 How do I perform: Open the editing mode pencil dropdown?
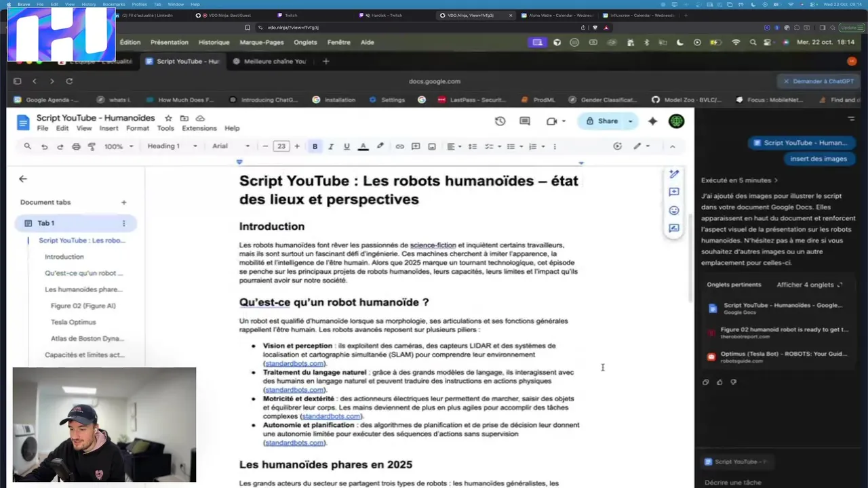[x=641, y=146]
